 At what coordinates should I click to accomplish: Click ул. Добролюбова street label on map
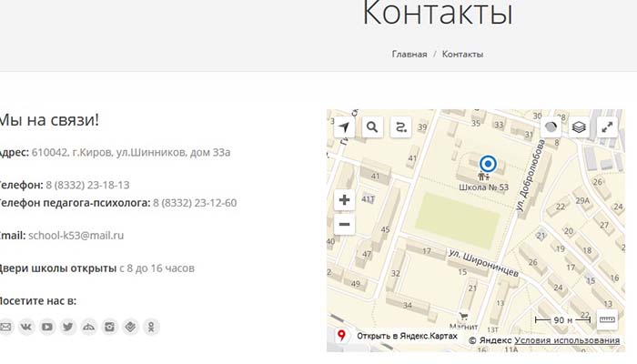pyautogui.click(x=531, y=176)
